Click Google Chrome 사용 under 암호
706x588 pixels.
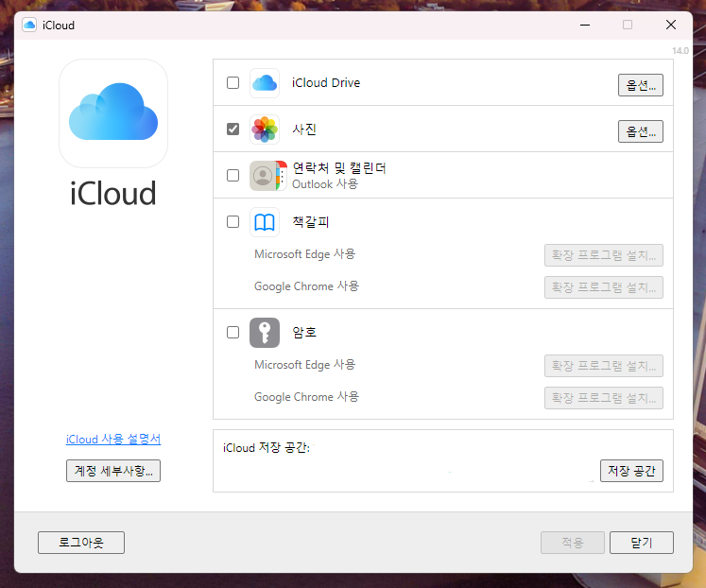(306, 397)
